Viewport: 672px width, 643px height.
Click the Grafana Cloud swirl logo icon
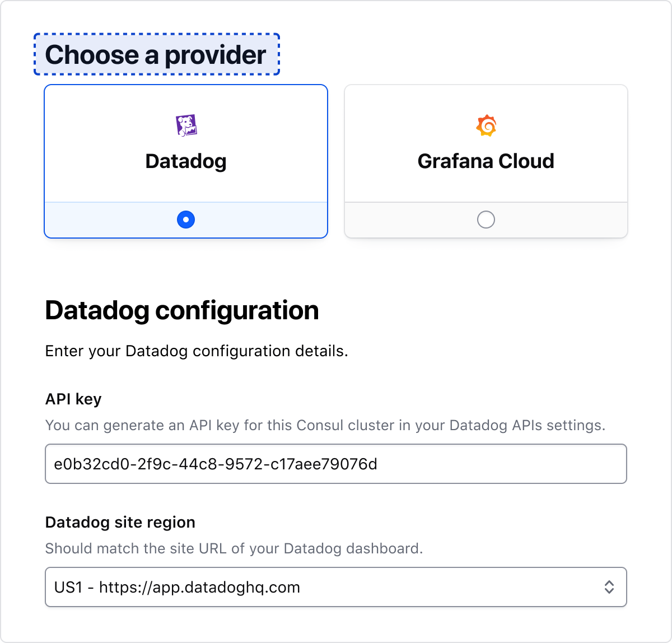(x=486, y=125)
